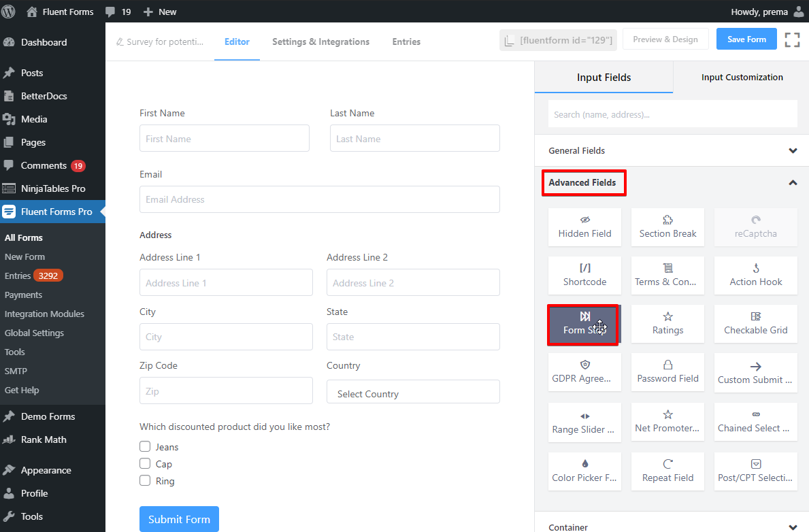Insert the Shortcode field

point(584,276)
